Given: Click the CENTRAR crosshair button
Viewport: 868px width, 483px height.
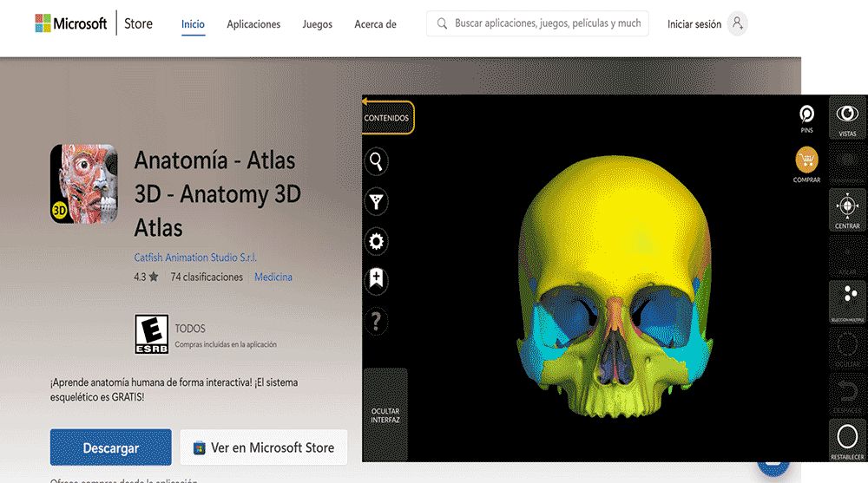Looking at the screenshot, I should click(847, 210).
